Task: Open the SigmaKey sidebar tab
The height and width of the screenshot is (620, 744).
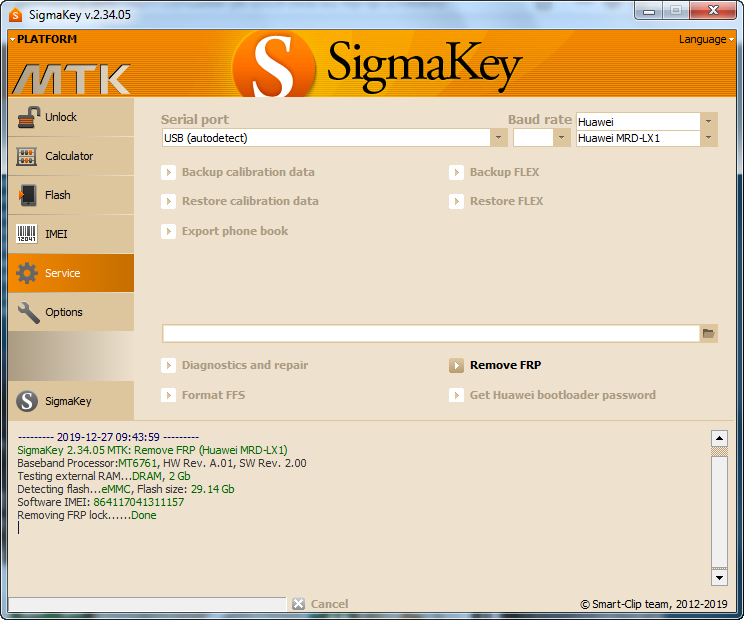Action: pyautogui.click(x=71, y=401)
